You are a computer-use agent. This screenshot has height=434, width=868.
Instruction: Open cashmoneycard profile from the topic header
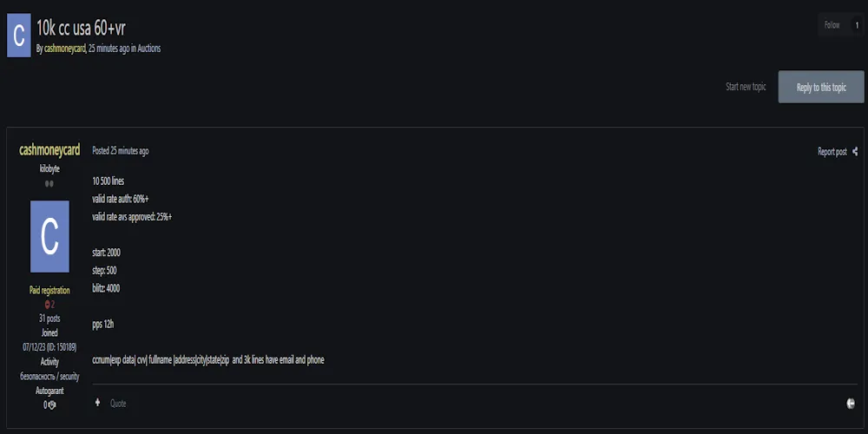(65, 49)
